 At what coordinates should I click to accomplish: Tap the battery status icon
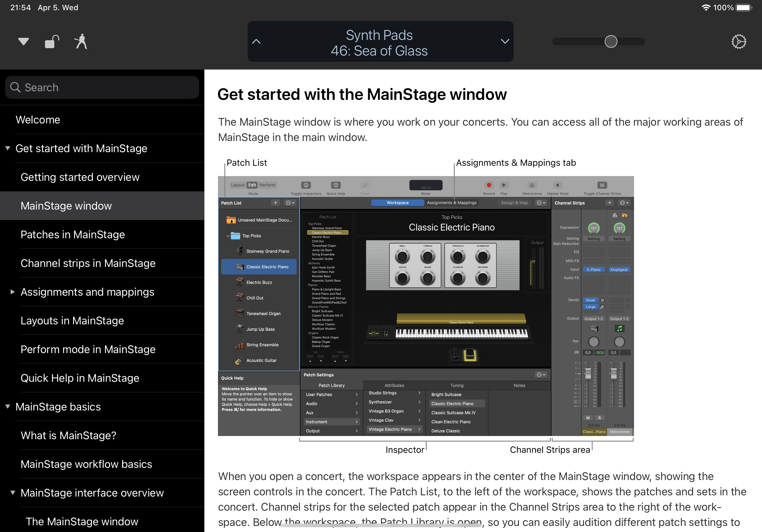[x=744, y=7]
